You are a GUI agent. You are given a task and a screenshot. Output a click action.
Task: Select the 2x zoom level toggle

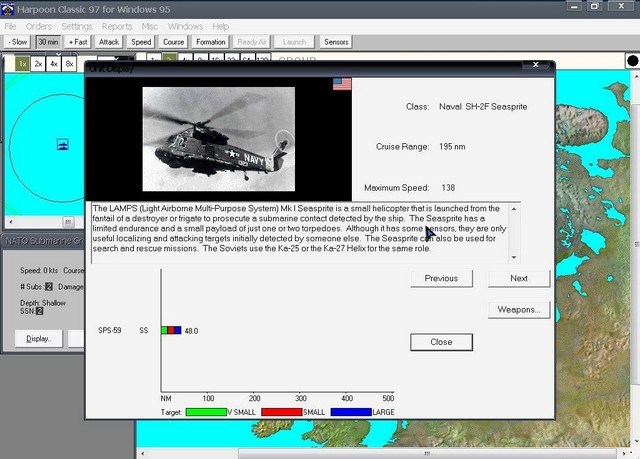(x=38, y=63)
